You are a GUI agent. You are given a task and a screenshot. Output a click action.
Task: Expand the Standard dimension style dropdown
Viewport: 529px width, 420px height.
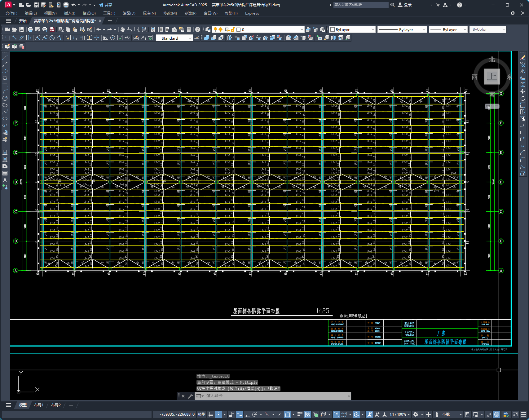tap(190, 38)
